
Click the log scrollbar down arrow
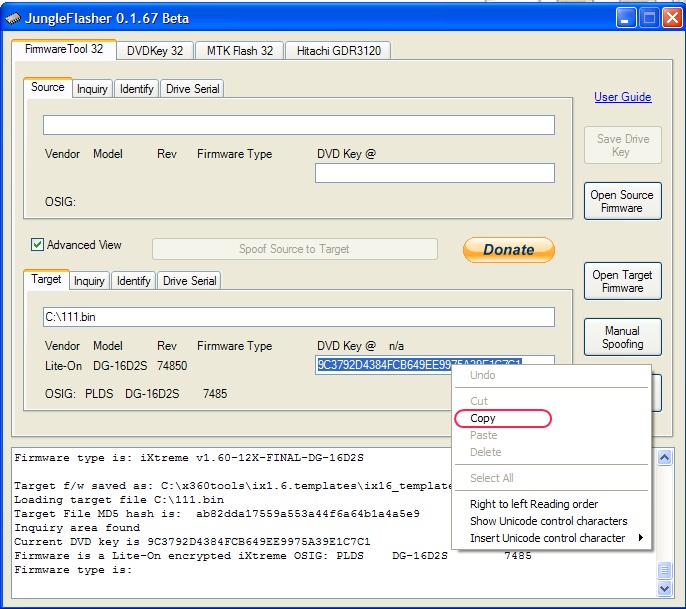(x=665, y=588)
